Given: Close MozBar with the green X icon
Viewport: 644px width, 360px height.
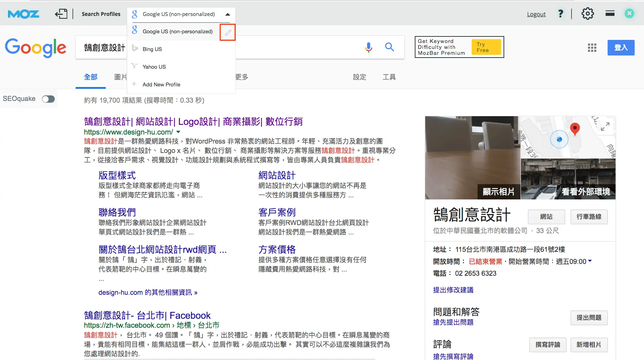Looking at the screenshot, I should (x=629, y=14).
